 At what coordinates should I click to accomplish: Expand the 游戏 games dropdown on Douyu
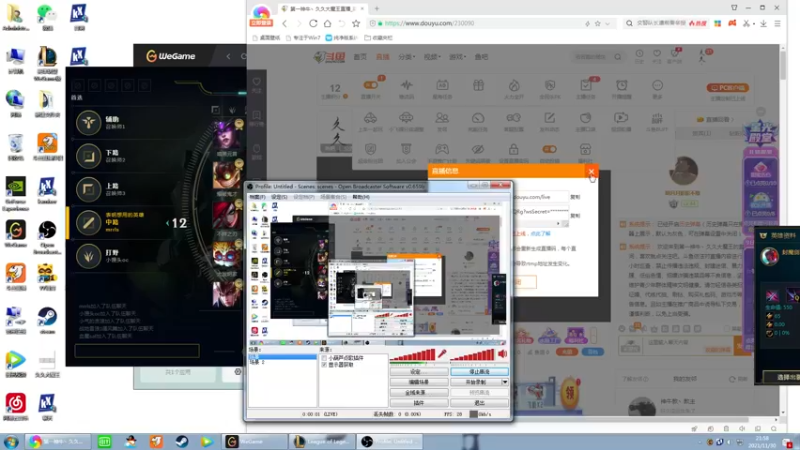tap(457, 57)
